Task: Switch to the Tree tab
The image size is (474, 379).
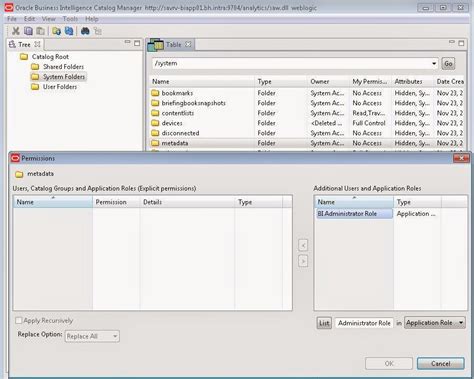Action: coord(24,44)
